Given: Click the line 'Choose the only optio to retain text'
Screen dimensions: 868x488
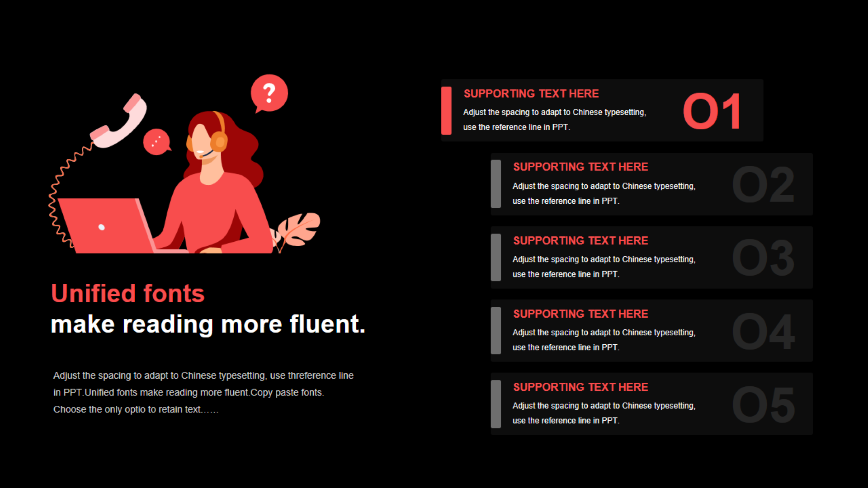Looking at the screenshot, I should (x=136, y=409).
